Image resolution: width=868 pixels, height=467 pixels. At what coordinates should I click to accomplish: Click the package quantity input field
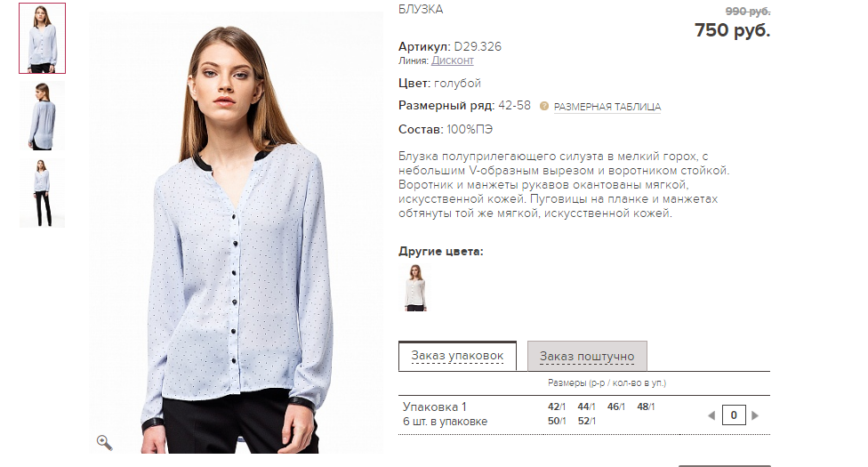(734, 415)
